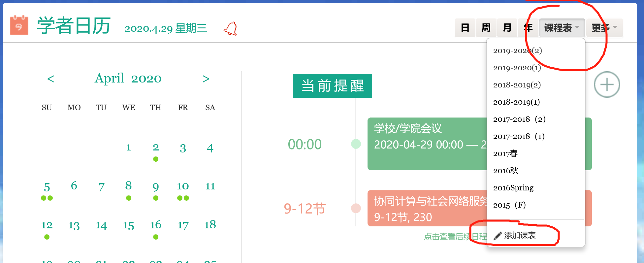Select 2016Spring in the dropdown list

tap(513, 188)
